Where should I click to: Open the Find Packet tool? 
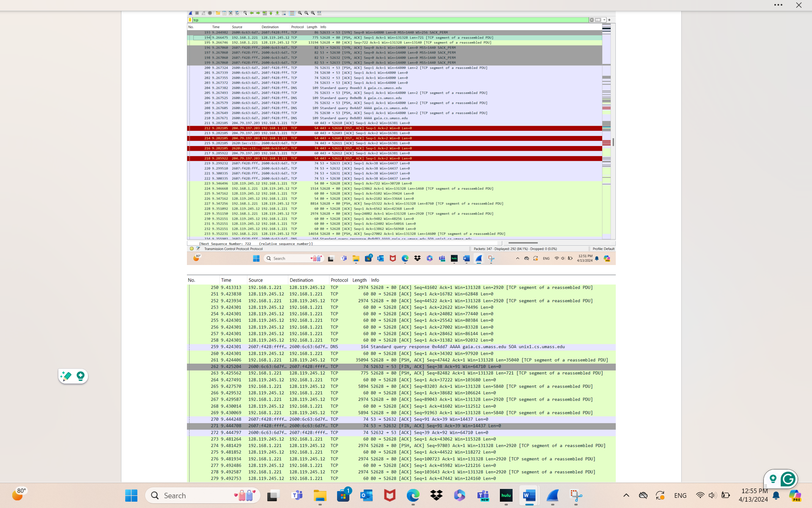click(245, 13)
